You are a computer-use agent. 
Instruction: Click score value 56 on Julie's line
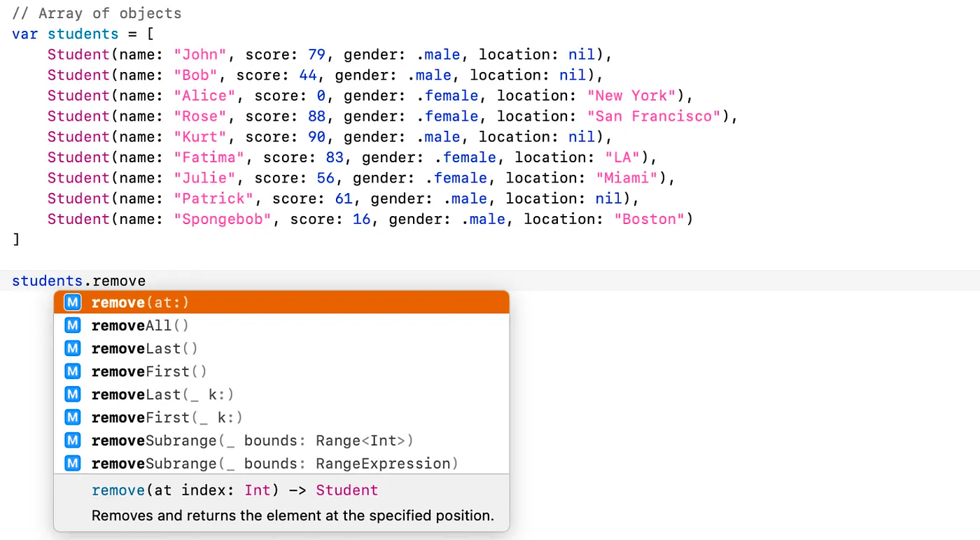pyautogui.click(x=326, y=178)
